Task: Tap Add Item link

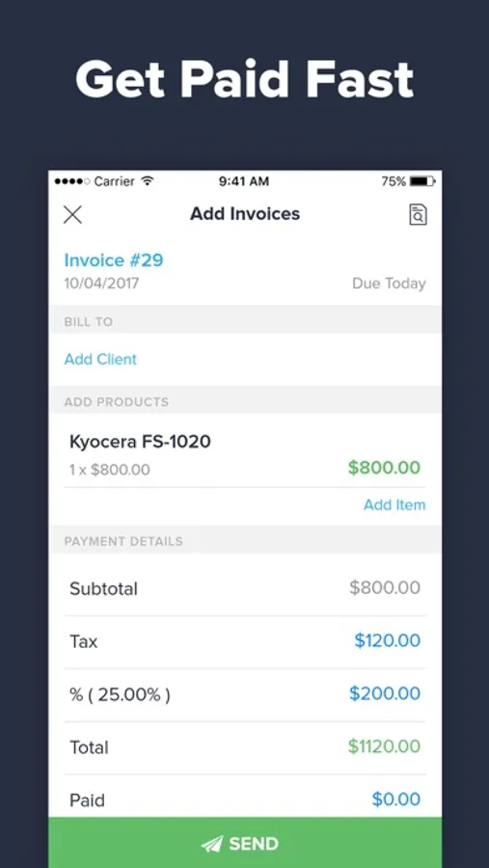Action: point(394,504)
